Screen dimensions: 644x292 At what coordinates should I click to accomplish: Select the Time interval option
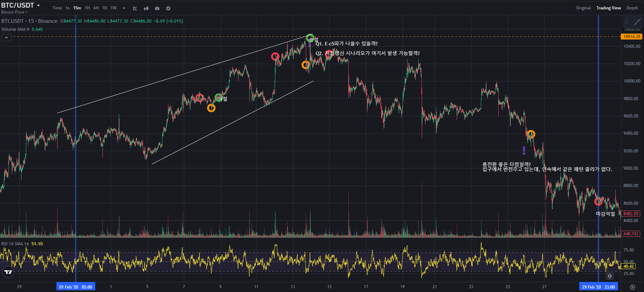pos(57,8)
